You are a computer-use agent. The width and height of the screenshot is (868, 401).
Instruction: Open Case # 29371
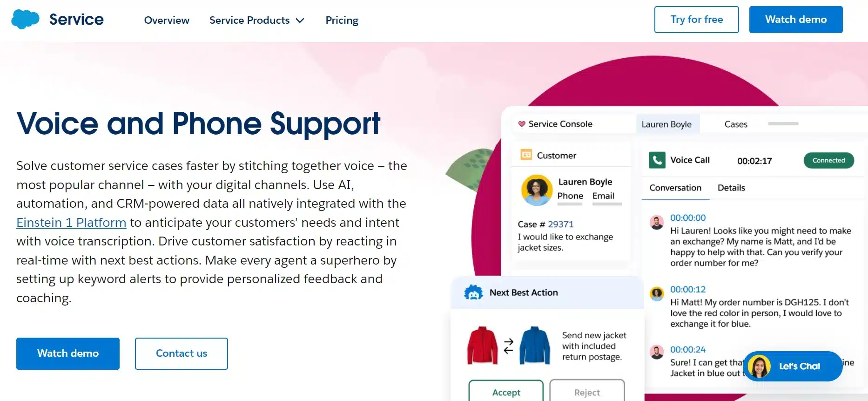click(x=561, y=224)
